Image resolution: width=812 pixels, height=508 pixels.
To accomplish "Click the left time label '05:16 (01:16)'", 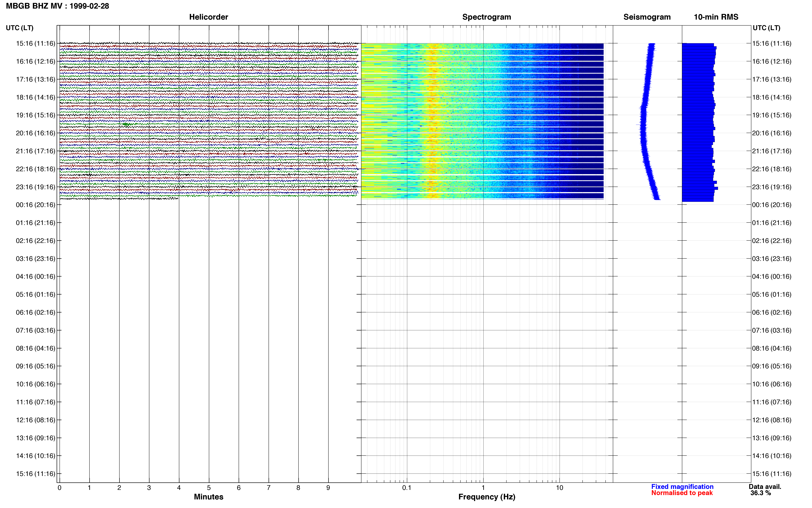I will click(36, 294).
